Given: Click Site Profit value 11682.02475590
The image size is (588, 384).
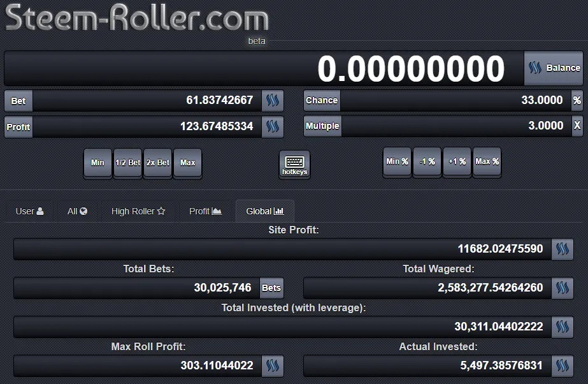Looking at the screenshot, I should pyautogui.click(x=500, y=249).
